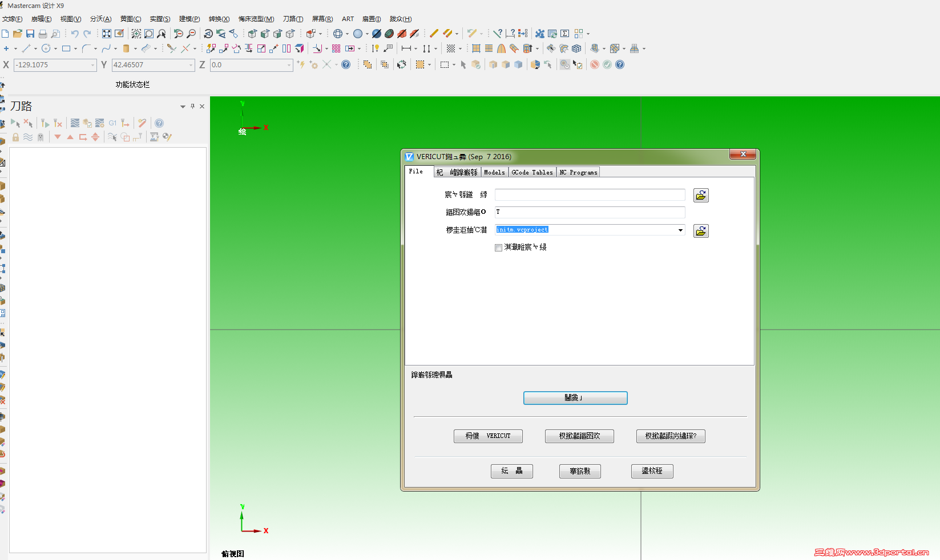Click the bottom-middle button in VERICUT dialog
Image resolution: width=940 pixels, height=560 pixels.
point(580,471)
